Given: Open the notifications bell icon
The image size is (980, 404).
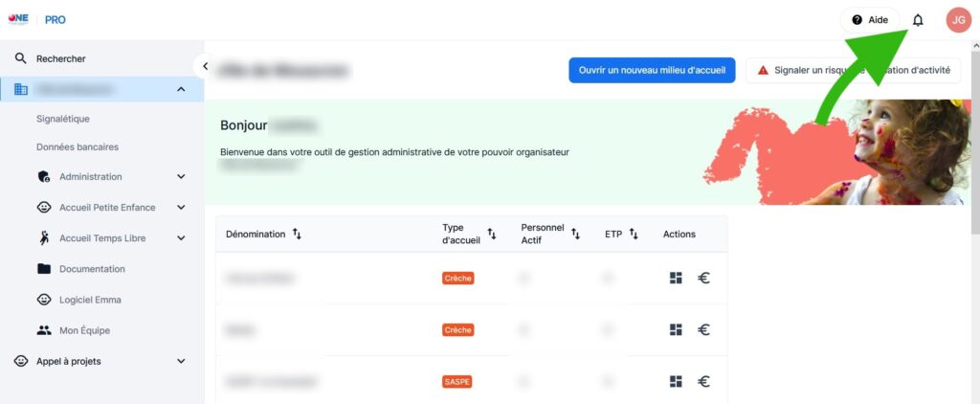Looking at the screenshot, I should coord(918,20).
